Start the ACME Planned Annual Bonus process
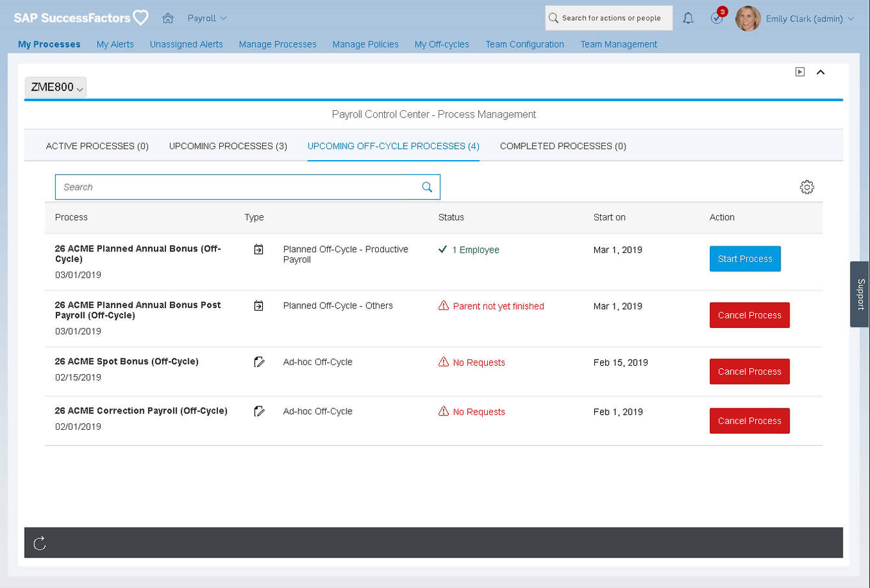The height and width of the screenshot is (588, 870). click(x=745, y=259)
